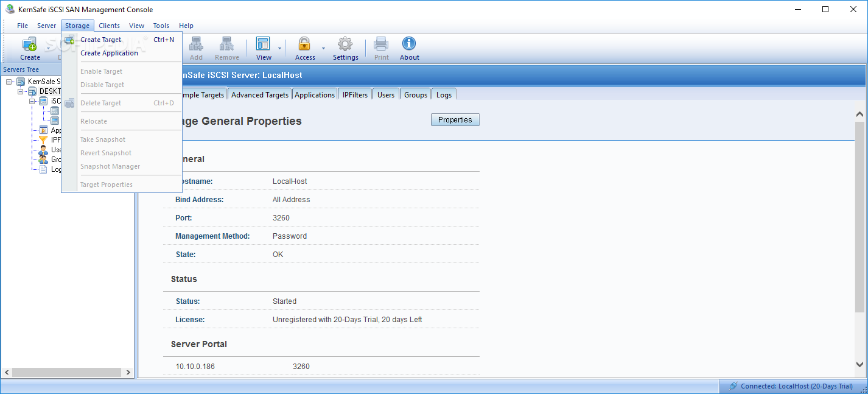Screen dimensions: 868x394
Task: Switch to the Groups tab
Action: 416,94
